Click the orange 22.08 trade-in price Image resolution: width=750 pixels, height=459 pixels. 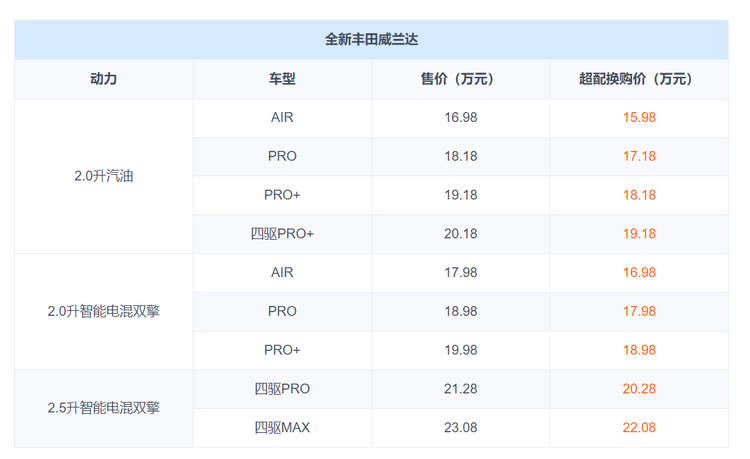coord(638,428)
